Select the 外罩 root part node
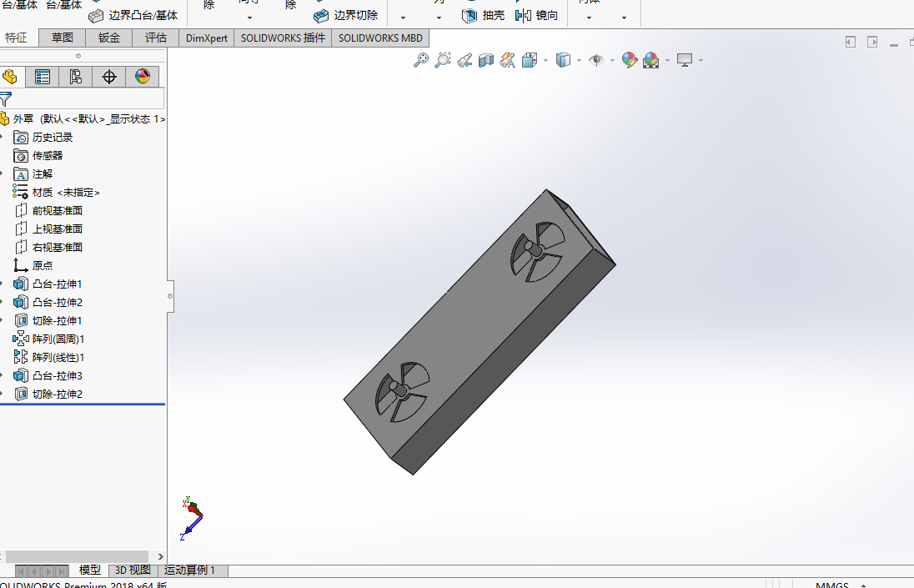The height and width of the screenshot is (588, 914). (83, 119)
